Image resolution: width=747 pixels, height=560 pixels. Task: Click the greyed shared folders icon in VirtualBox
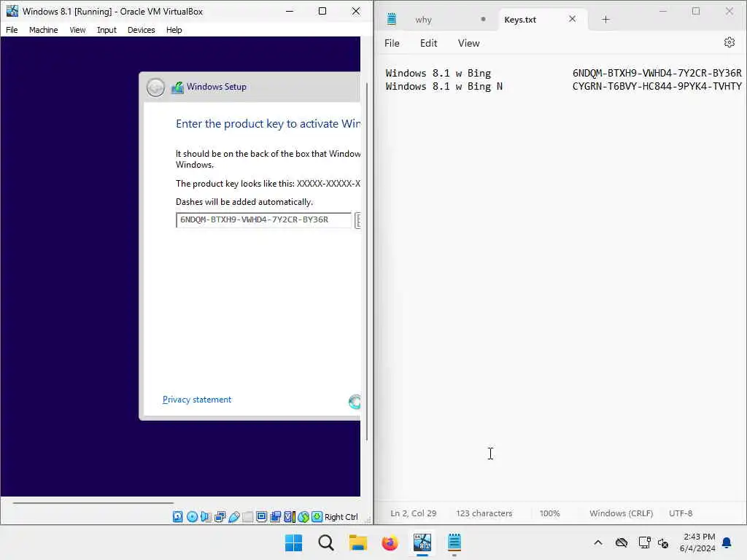pyautogui.click(x=248, y=517)
